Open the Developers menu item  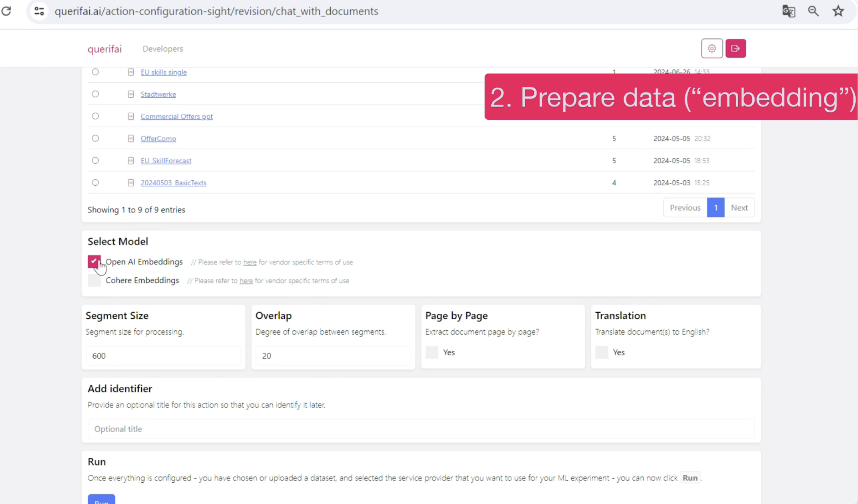(x=163, y=49)
